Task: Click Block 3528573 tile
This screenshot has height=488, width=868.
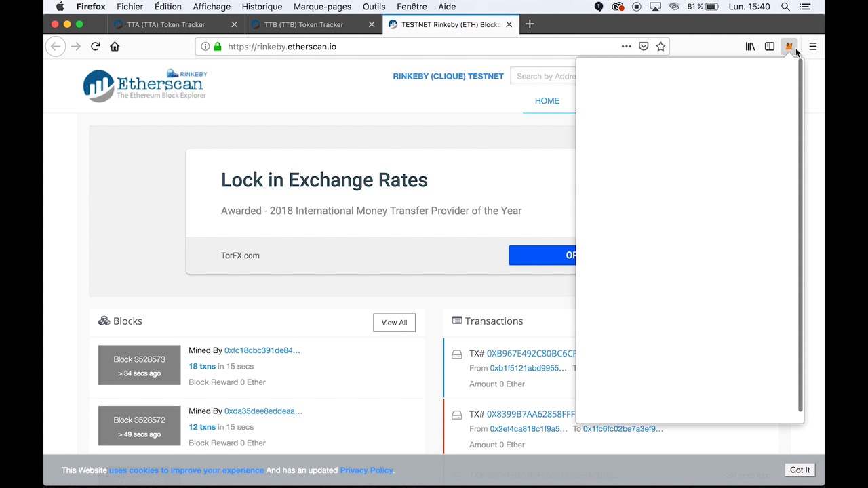Action: coord(140,365)
